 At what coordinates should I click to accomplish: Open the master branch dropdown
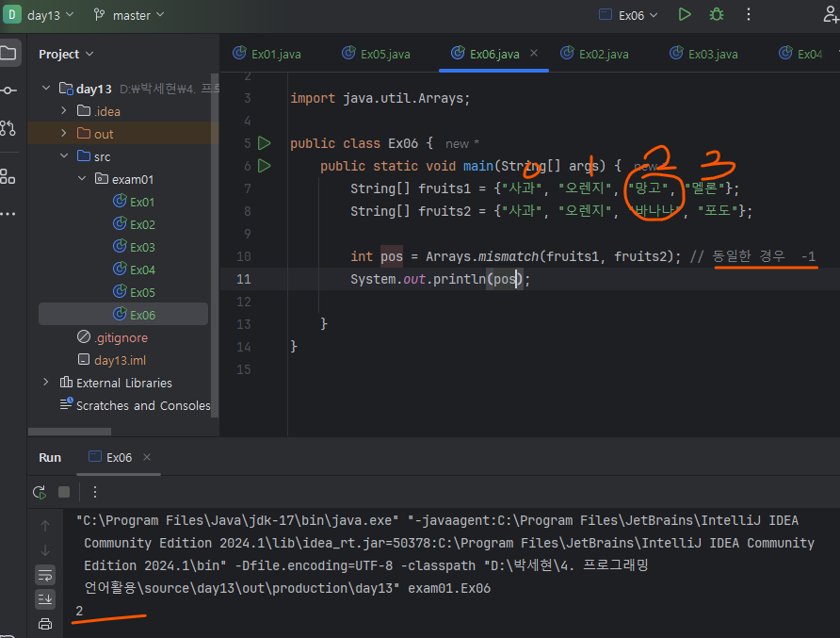pyautogui.click(x=129, y=15)
